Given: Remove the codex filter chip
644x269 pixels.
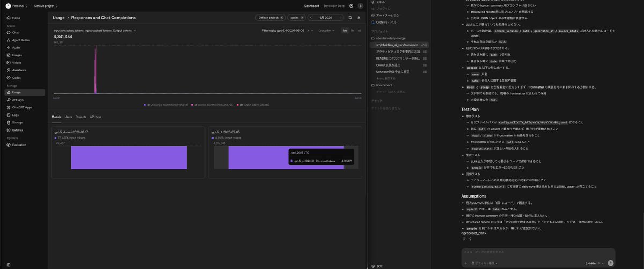Looking at the screenshot, I should 302,18.
